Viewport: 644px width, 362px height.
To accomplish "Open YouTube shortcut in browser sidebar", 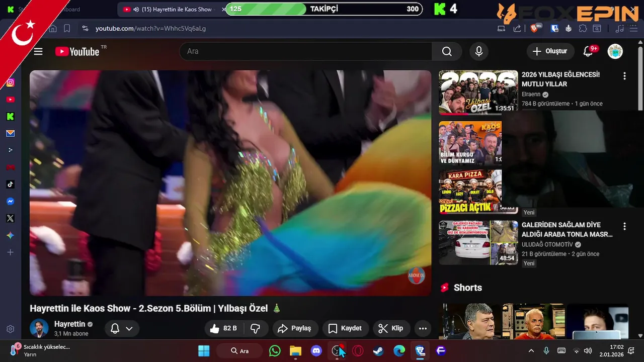I will (10, 100).
